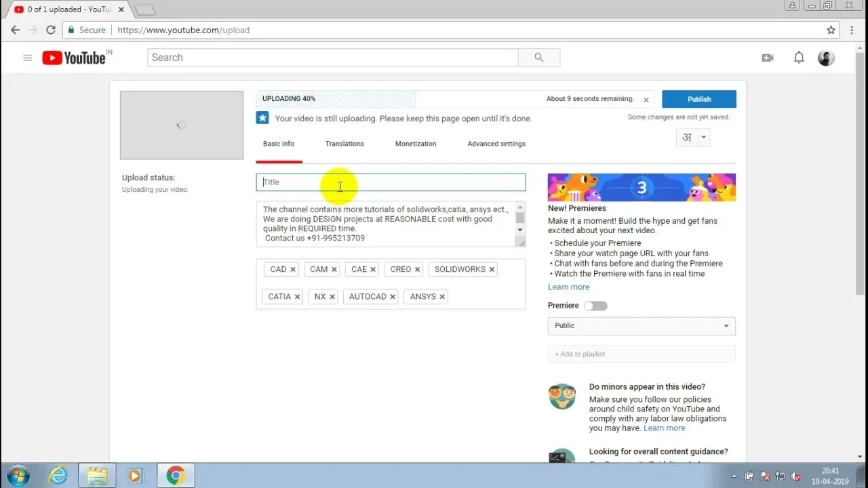Screen dimensions: 868x488
Task: Click the YouTube Search box
Action: click(332, 58)
